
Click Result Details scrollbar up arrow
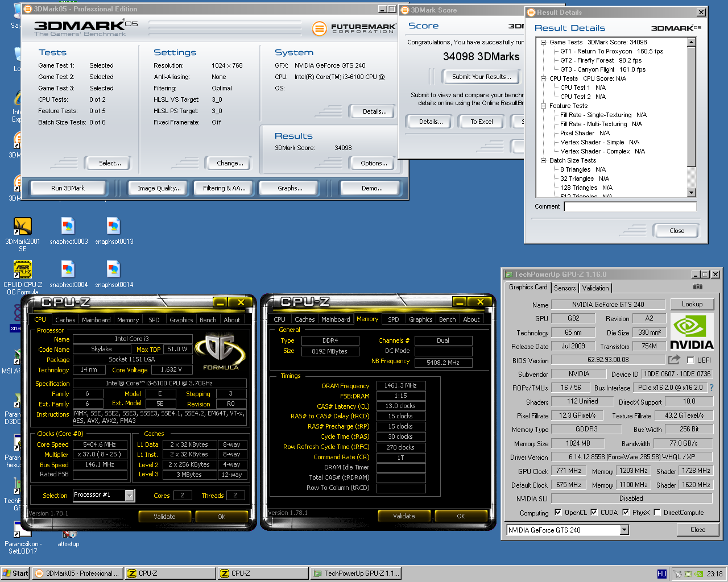pos(692,42)
